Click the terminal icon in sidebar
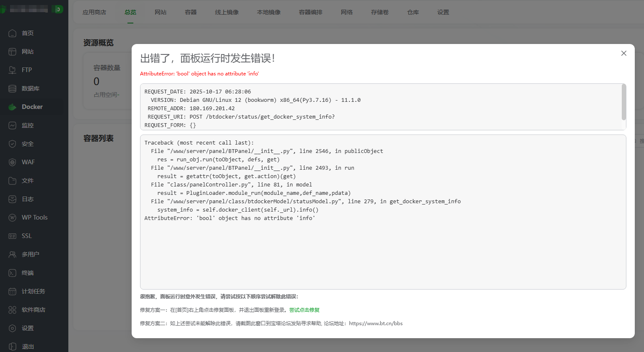This screenshot has width=644, height=352. pos(13,273)
